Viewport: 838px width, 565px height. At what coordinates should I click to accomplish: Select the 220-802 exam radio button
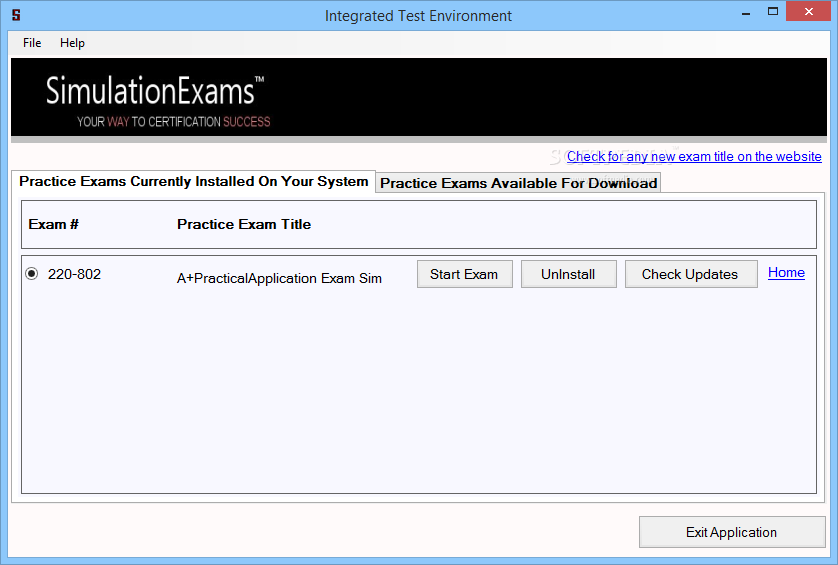(32, 274)
